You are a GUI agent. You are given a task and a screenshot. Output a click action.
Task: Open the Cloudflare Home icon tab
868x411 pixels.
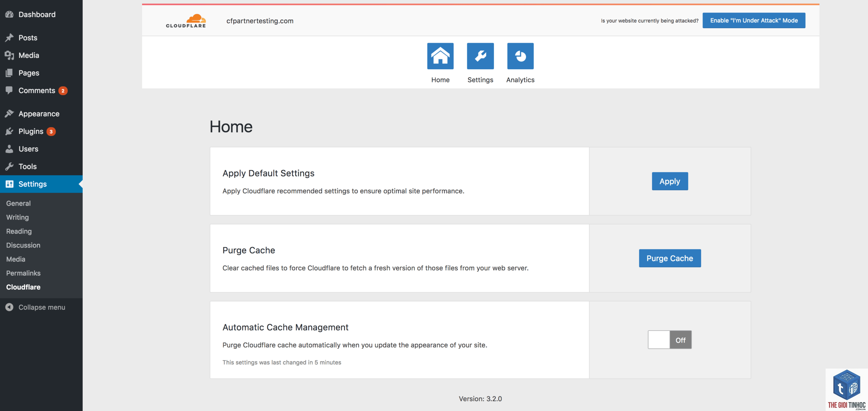tap(440, 56)
